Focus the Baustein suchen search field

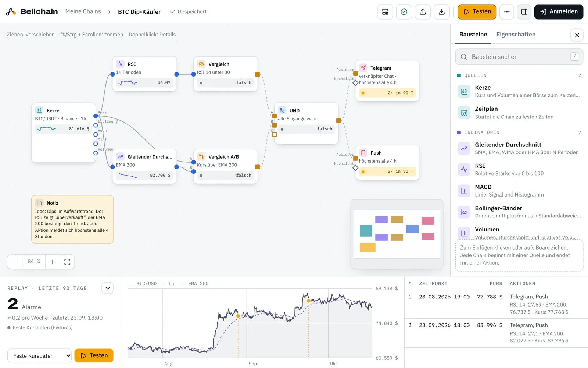pyautogui.click(x=519, y=57)
